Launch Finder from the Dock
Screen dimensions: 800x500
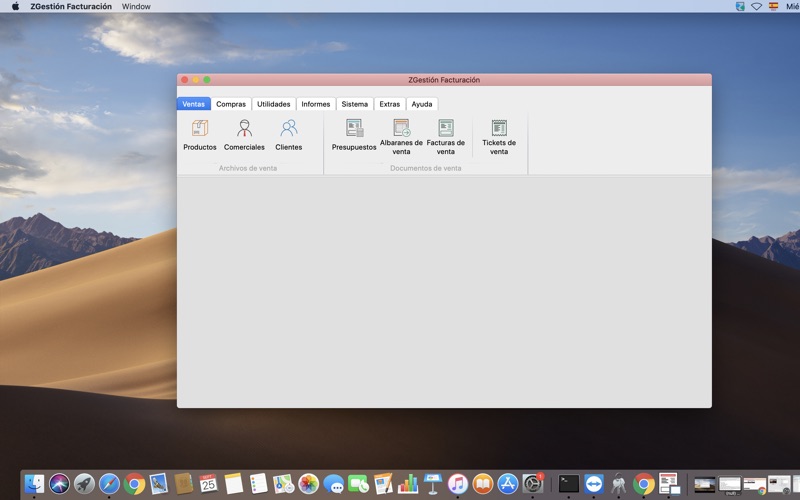pyautogui.click(x=34, y=483)
